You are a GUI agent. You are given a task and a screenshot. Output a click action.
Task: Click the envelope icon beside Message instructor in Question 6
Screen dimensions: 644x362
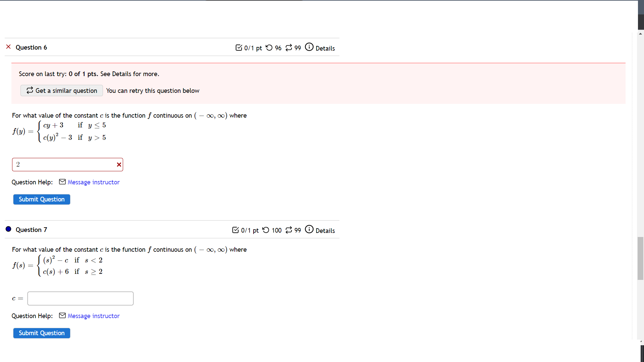click(x=62, y=182)
